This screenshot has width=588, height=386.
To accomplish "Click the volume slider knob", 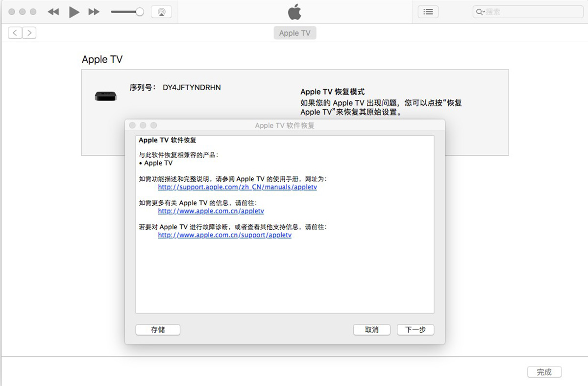I will [140, 12].
